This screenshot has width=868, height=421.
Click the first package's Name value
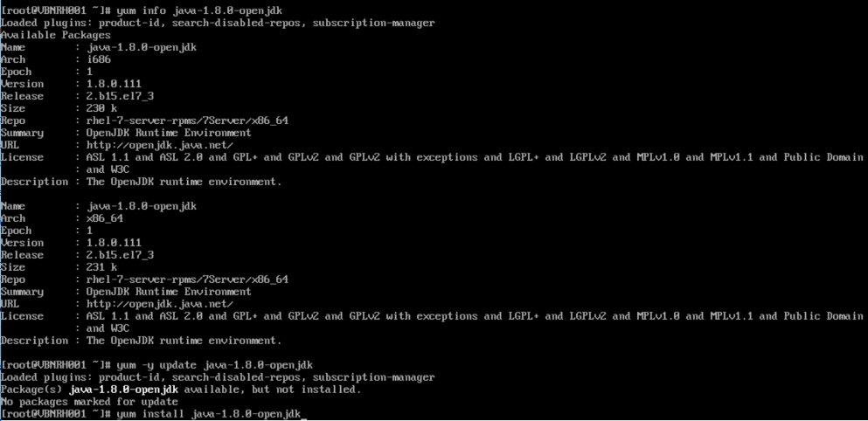point(142,47)
